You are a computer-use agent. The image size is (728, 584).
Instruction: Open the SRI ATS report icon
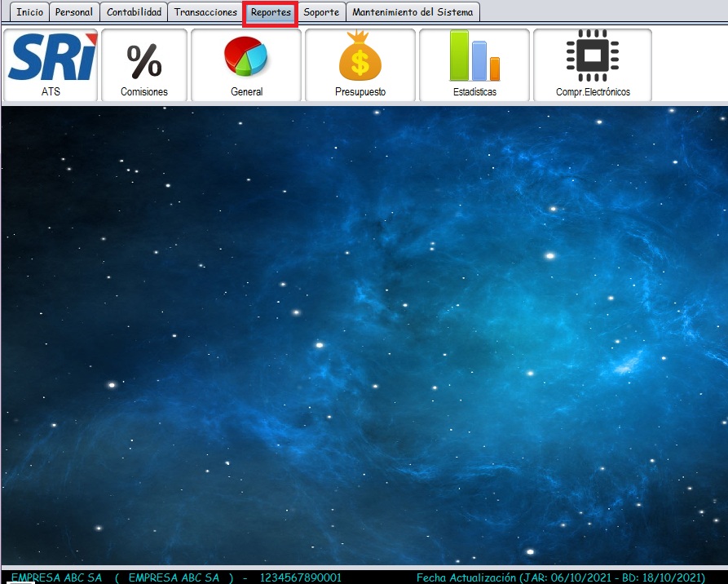click(x=51, y=57)
